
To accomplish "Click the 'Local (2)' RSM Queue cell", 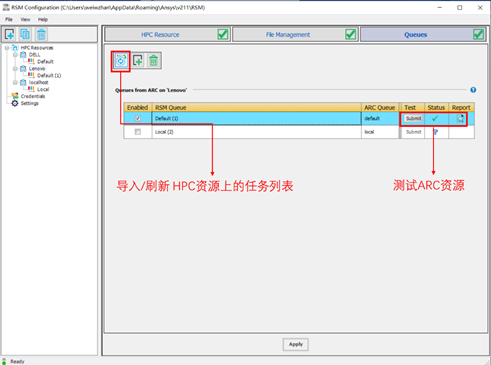I will pyautogui.click(x=257, y=132).
